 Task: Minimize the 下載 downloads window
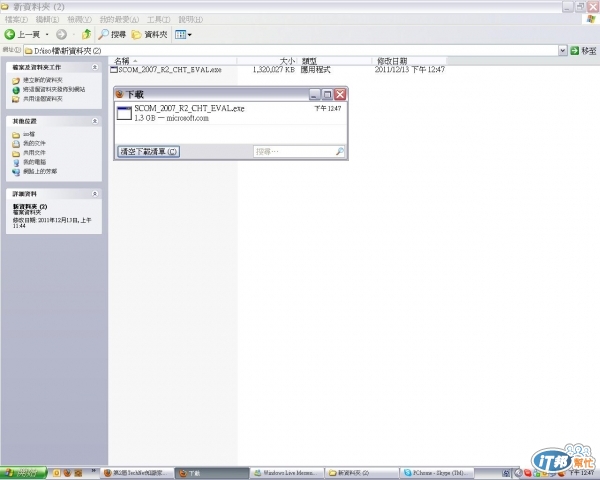point(314,94)
